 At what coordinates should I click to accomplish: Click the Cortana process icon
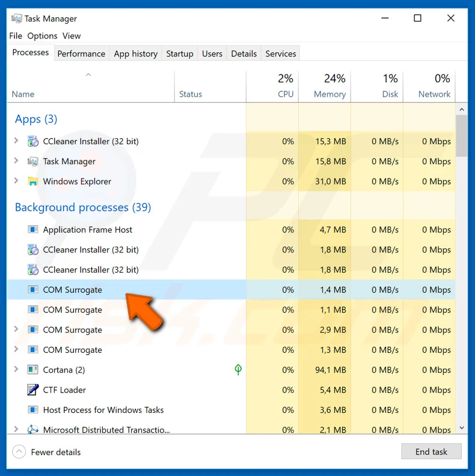pyautogui.click(x=33, y=370)
